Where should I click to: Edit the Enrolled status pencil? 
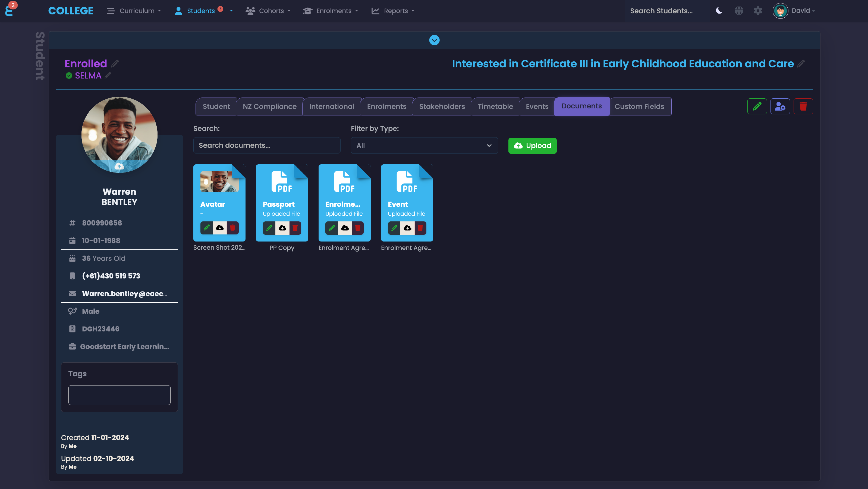tap(115, 63)
